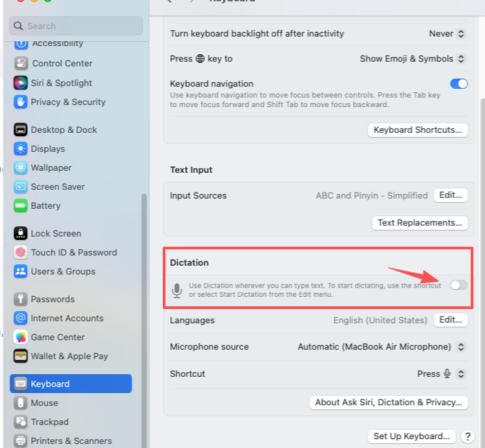Click the Mouse icon in sidebar
This screenshot has width=485, height=448.
[x=20, y=403]
